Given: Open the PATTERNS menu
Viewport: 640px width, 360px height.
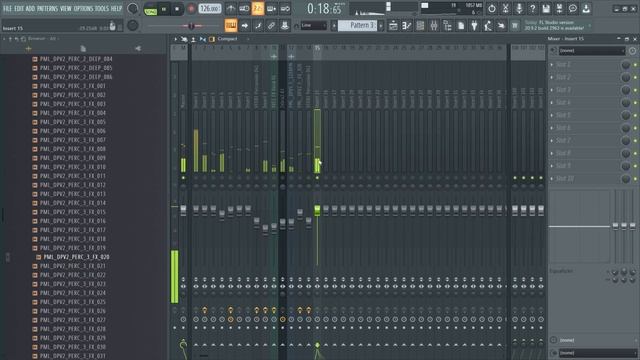Looking at the screenshot, I should [47, 9].
